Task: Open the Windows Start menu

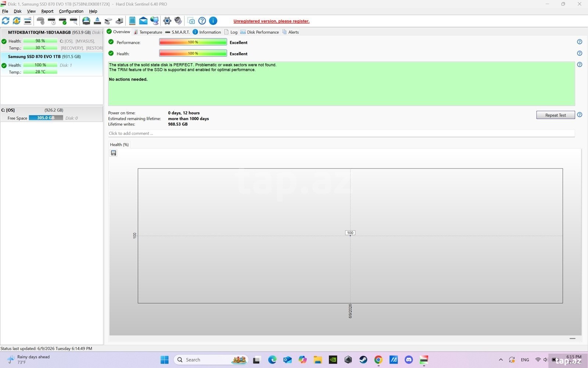Action: (165, 360)
